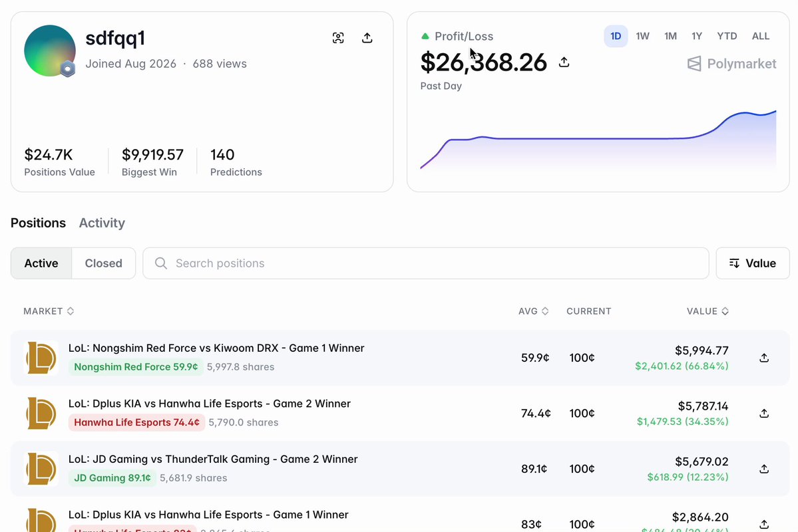
Task: Show Closed positions
Action: click(x=103, y=263)
